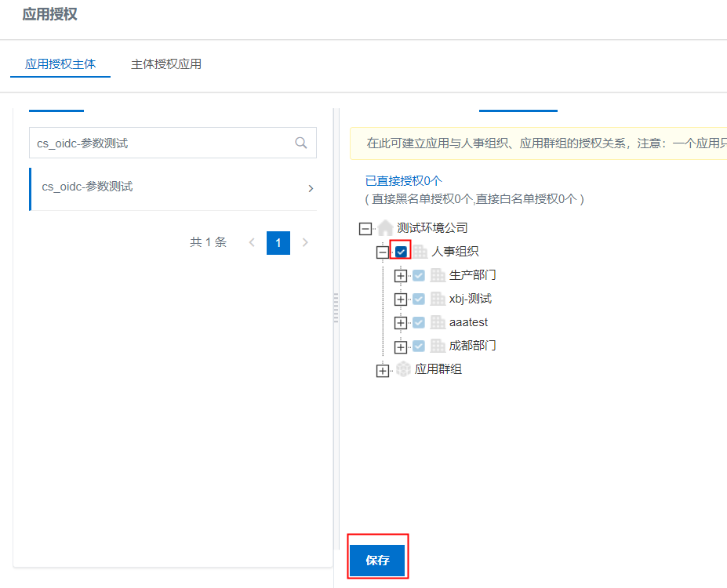Screen dimensions: 727x588
Task: Toggle the aaatest checkbox
Action: pos(419,322)
